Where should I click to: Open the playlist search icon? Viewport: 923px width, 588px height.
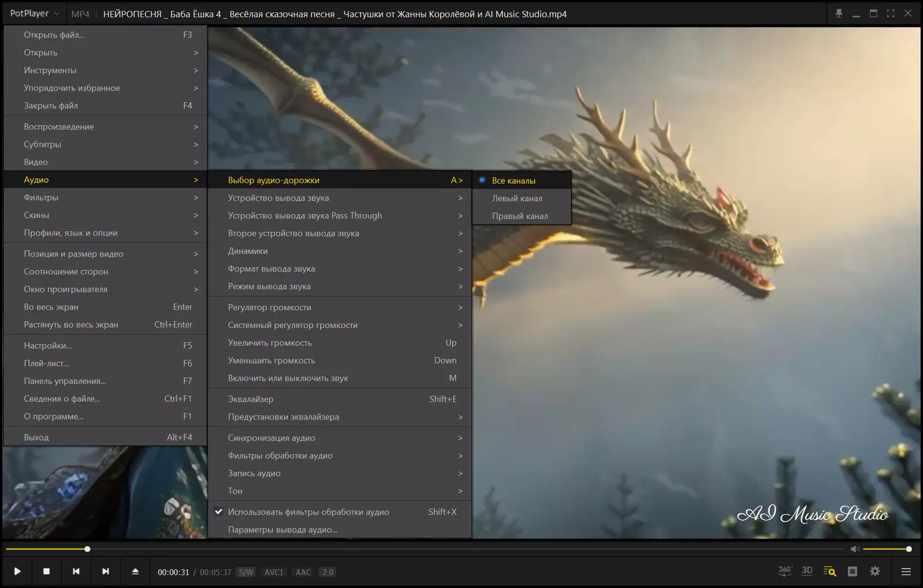pos(830,571)
